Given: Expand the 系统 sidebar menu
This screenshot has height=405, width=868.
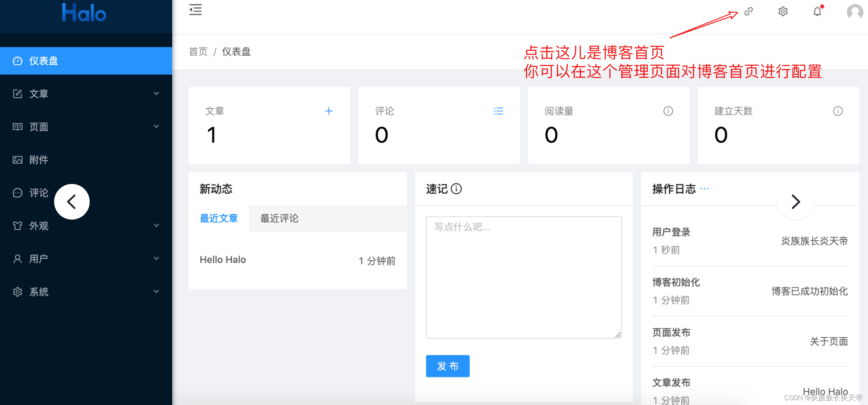Looking at the screenshot, I should pyautogui.click(x=156, y=292).
